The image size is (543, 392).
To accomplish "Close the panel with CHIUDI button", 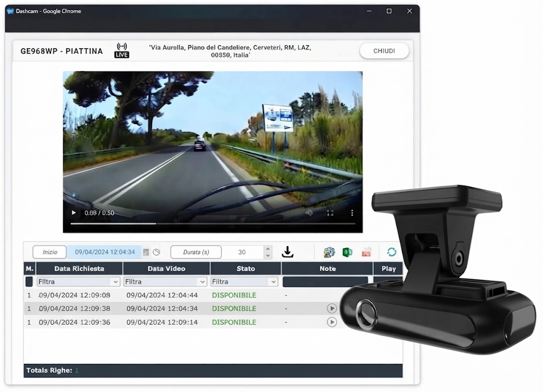I will 384,51.
